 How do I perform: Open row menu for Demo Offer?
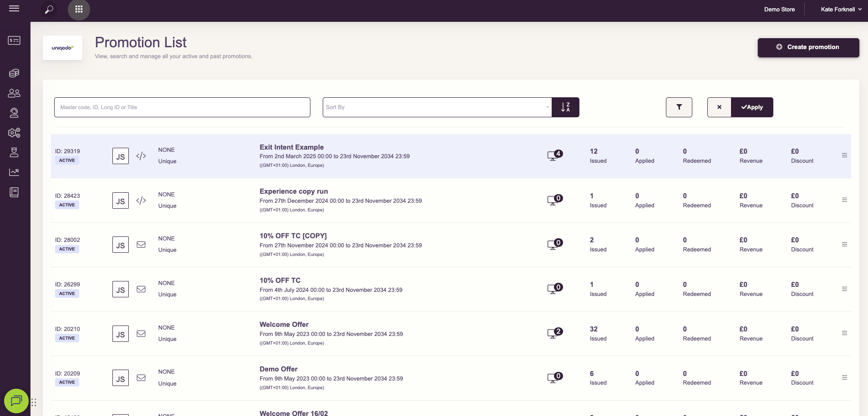click(x=844, y=378)
